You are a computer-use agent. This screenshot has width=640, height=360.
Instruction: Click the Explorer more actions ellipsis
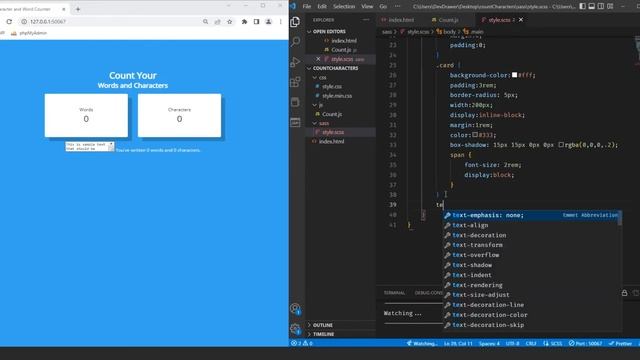coord(366,20)
